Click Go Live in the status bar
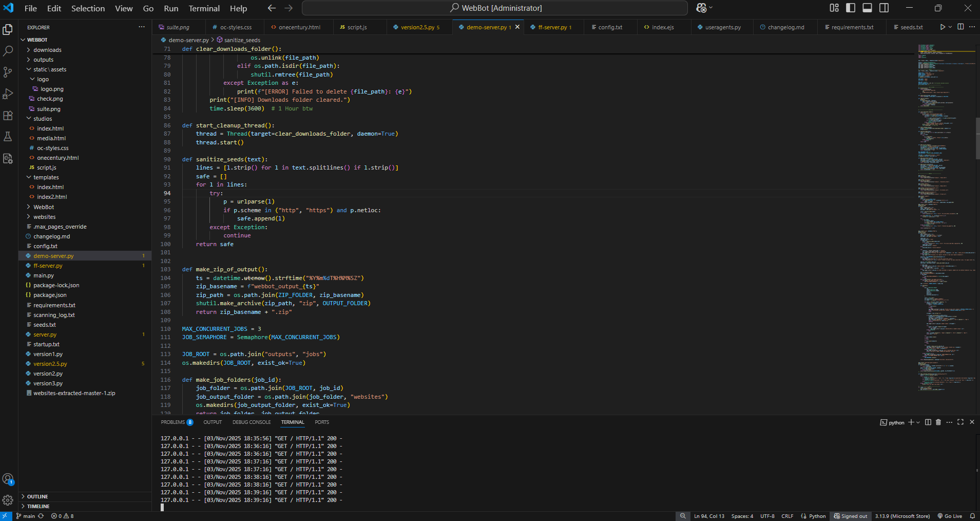The image size is (980, 521). [950, 516]
